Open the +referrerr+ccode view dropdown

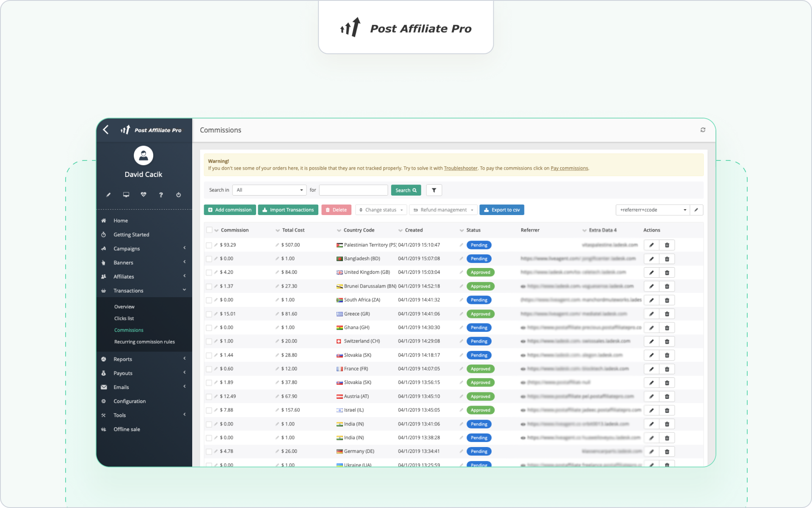[653, 210]
